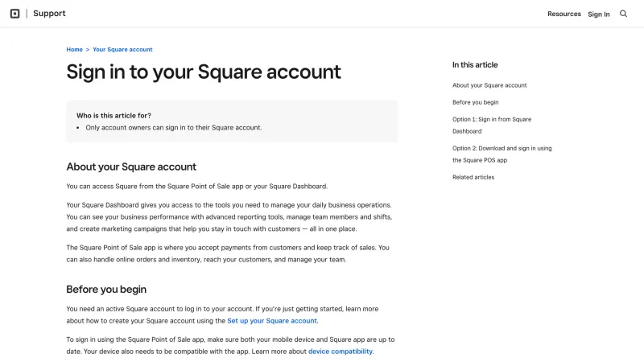Click the About your Square account heading
The image size is (644, 362).
[131, 167]
